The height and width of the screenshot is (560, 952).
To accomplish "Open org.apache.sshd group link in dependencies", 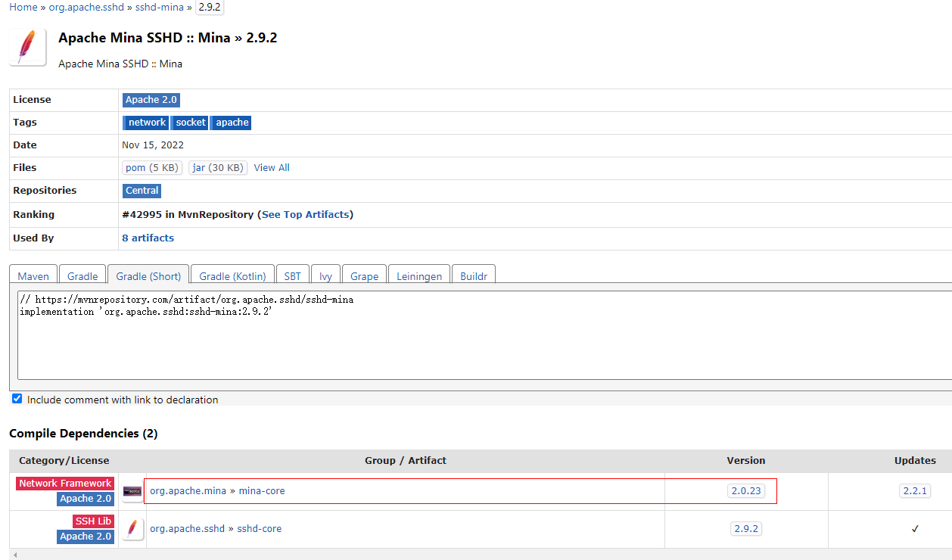I will click(x=187, y=529).
